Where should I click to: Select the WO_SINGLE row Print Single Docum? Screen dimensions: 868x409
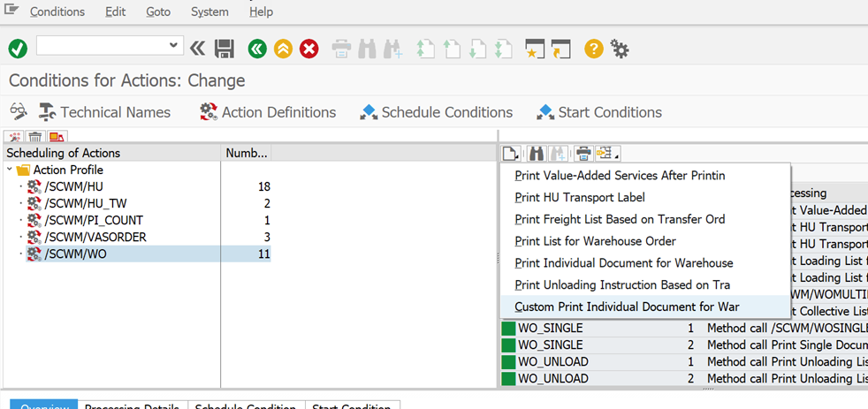click(684, 345)
